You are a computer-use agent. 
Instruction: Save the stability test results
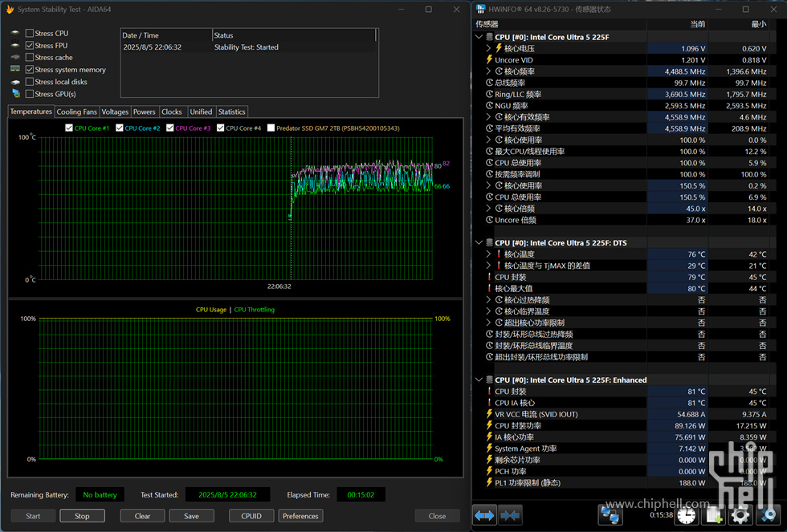192,516
